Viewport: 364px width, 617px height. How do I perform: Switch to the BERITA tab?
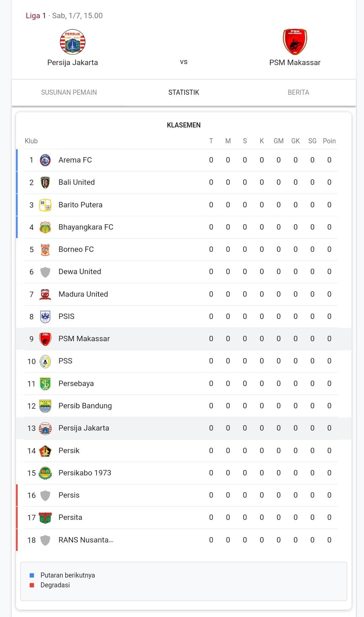(298, 92)
